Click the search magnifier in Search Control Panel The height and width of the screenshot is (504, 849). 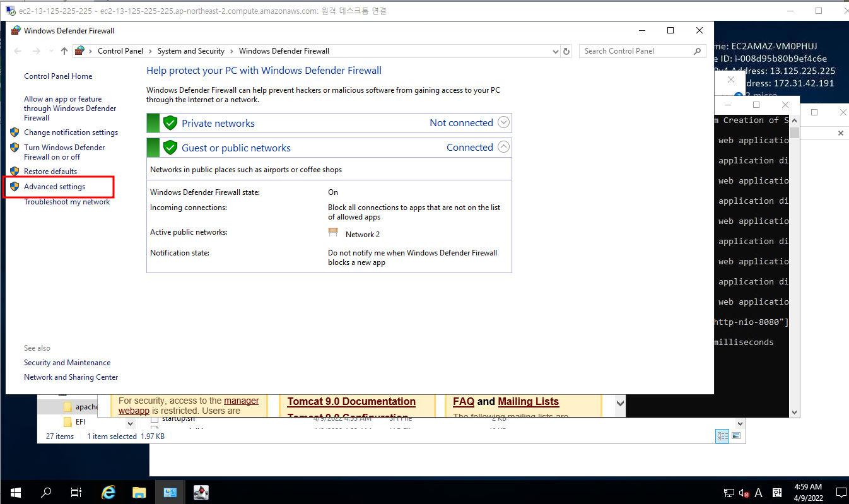(697, 51)
